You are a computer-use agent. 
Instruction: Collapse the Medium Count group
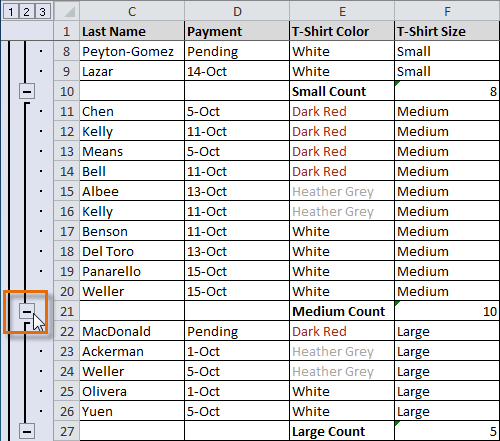pos(27,312)
